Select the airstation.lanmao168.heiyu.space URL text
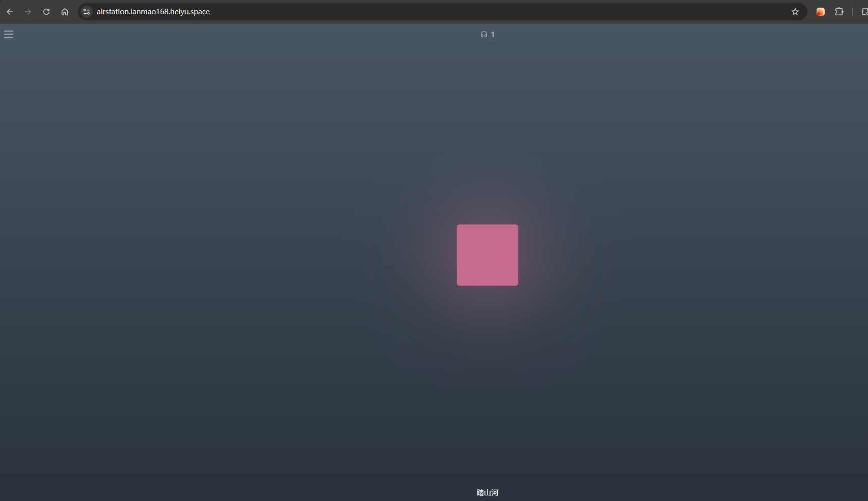The image size is (868, 501). (153, 12)
